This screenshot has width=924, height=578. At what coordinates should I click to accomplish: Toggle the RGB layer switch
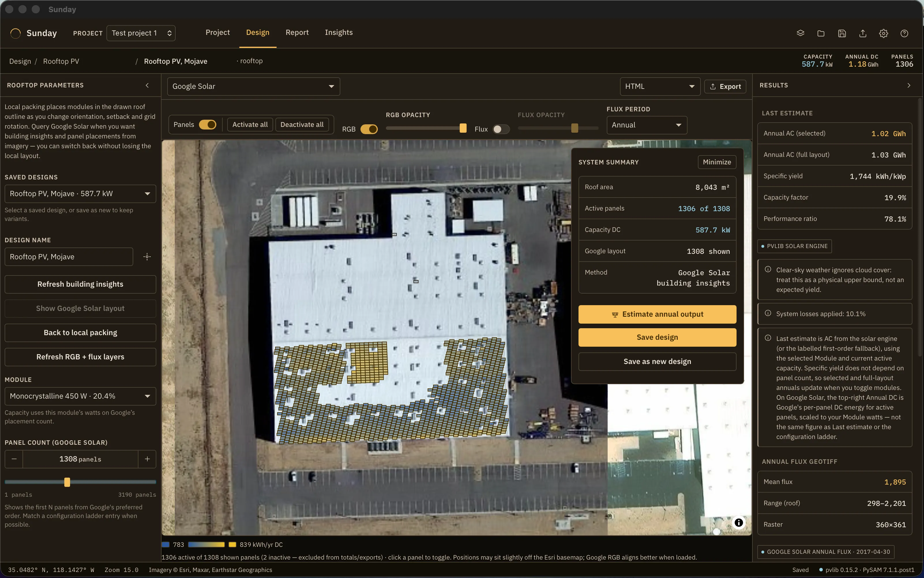click(x=369, y=129)
